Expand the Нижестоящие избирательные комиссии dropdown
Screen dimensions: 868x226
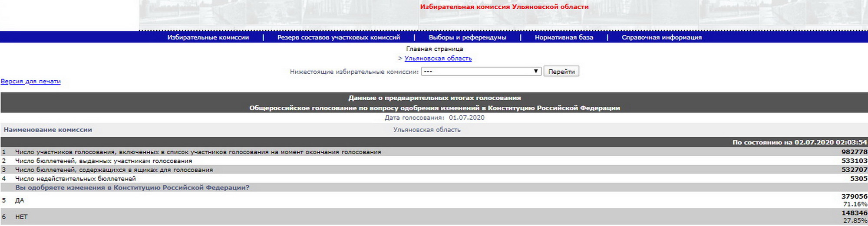coord(481,72)
